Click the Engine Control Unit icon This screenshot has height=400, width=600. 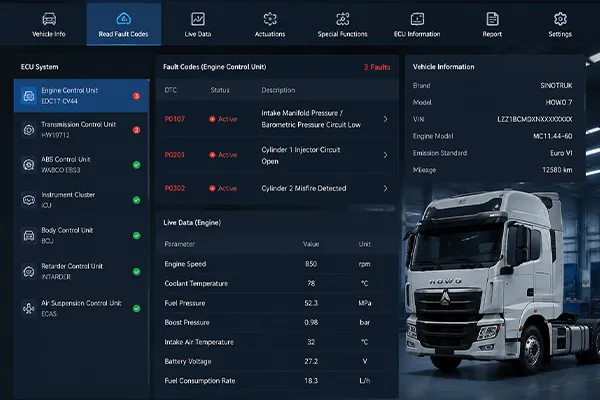pyautogui.click(x=29, y=96)
